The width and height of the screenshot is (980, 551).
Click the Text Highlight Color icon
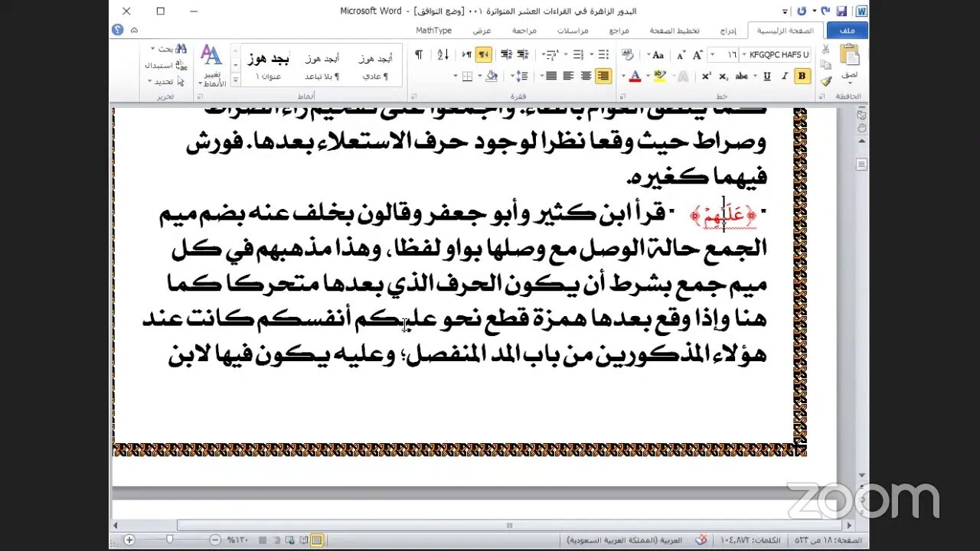pyautogui.click(x=660, y=76)
